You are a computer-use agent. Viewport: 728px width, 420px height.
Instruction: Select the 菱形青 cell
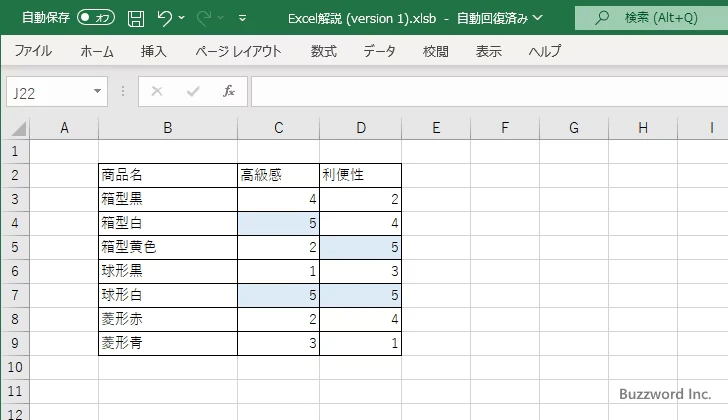click(x=168, y=343)
